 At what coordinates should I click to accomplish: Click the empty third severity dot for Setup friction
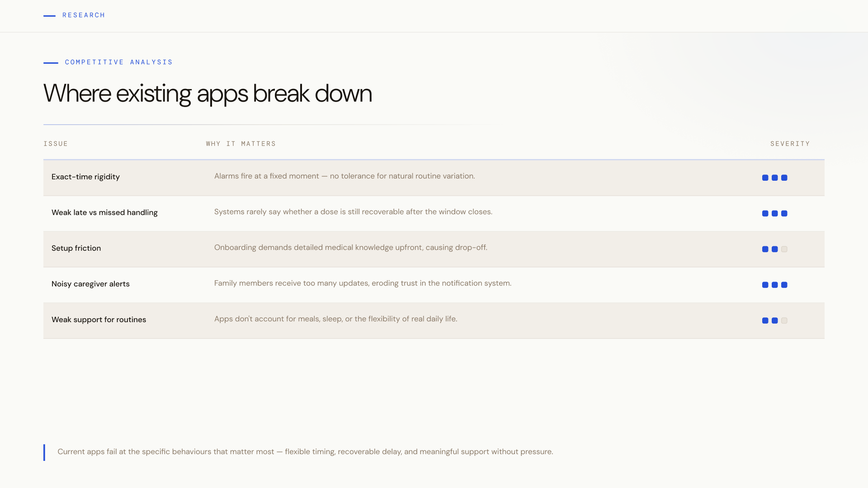pos(784,249)
